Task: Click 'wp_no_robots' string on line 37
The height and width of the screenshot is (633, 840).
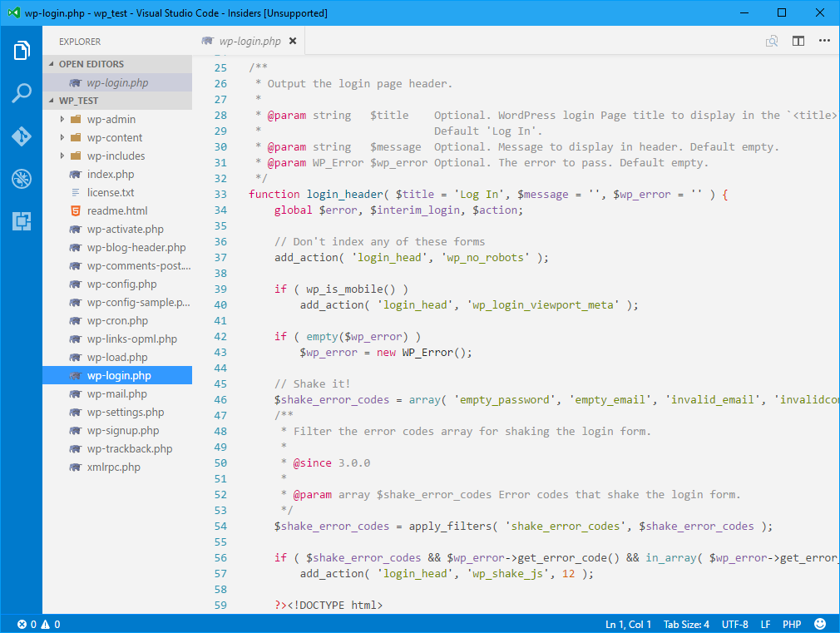Action: pyautogui.click(x=485, y=258)
